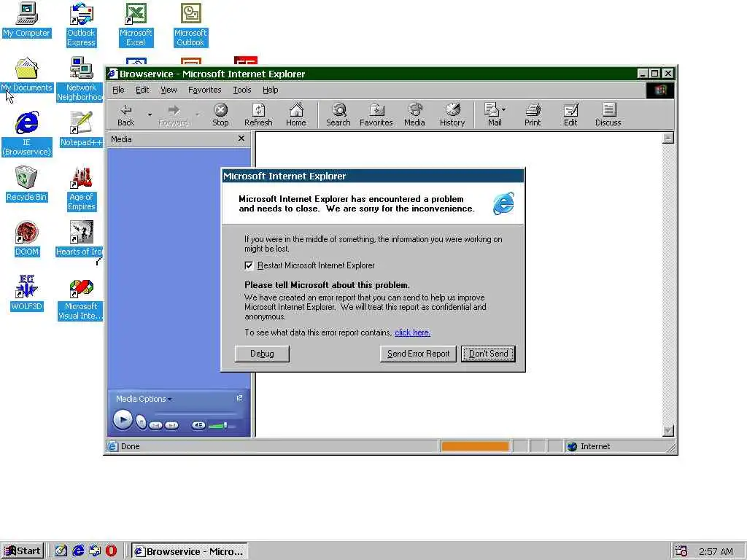Stop playback in the Media panel

[141, 422]
